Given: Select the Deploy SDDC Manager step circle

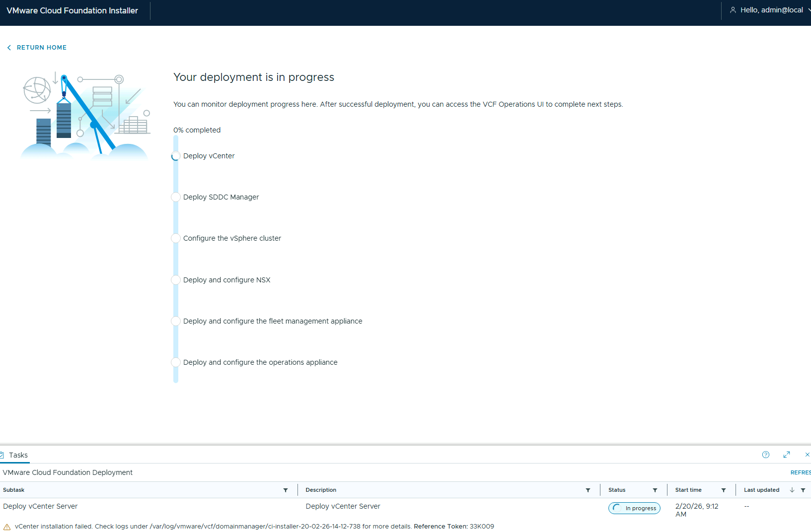Looking at the screenshot, I should coord(176,197).
